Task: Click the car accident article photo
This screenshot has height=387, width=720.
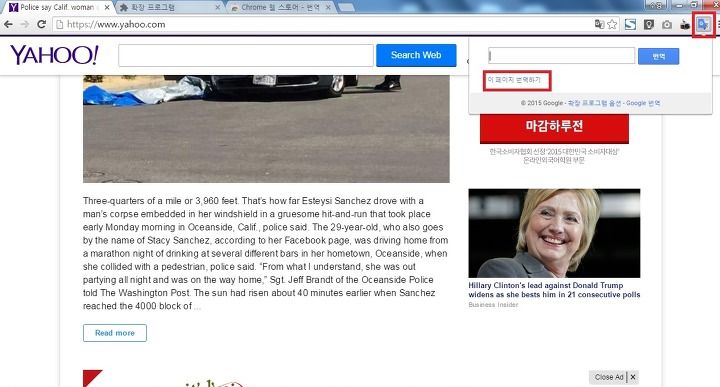Action: [266, 129]
